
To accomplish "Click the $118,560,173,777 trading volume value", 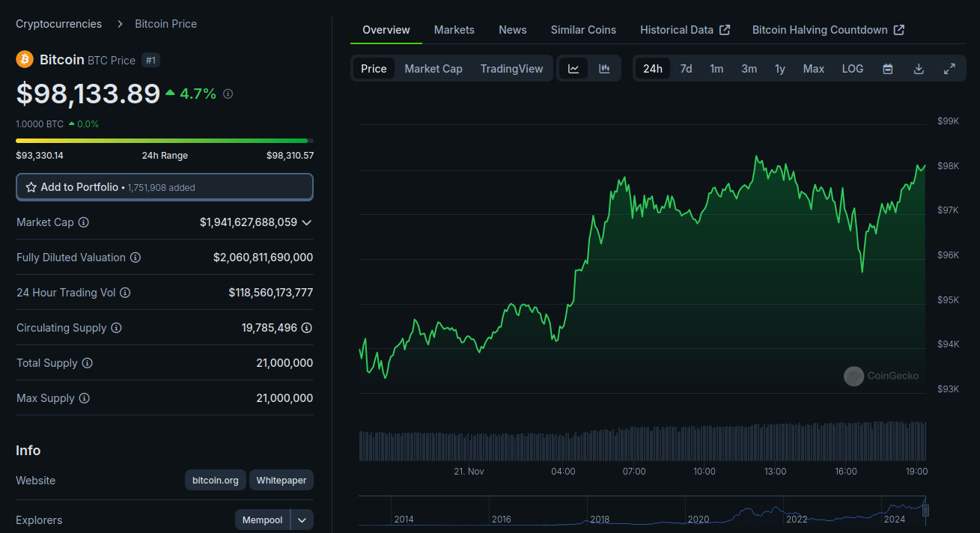I will pyautogui.click(x=271, y=293).
